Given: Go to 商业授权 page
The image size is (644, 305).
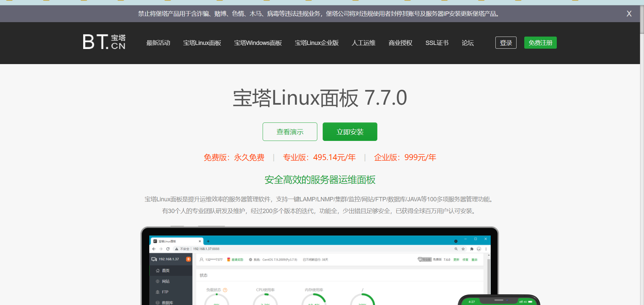Looking at the screenshot, I should click(400, 43).
